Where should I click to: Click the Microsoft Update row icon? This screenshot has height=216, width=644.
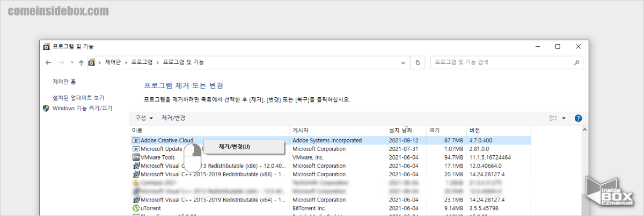pyautogui.click(x=136, y=149)
